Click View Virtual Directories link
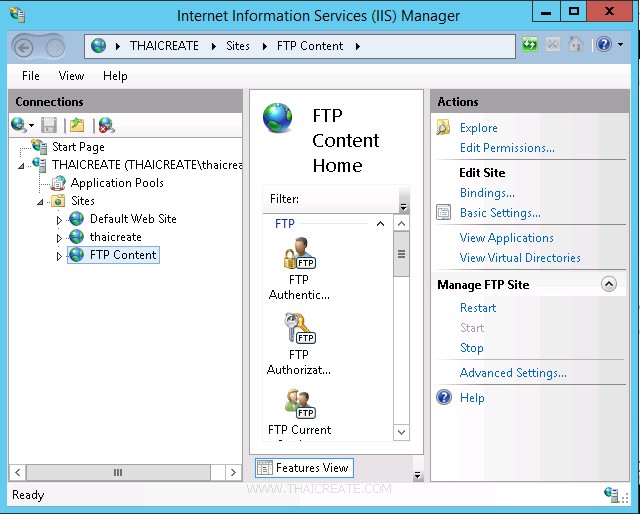This screenshot has height=514, width=640. point(520,258)
